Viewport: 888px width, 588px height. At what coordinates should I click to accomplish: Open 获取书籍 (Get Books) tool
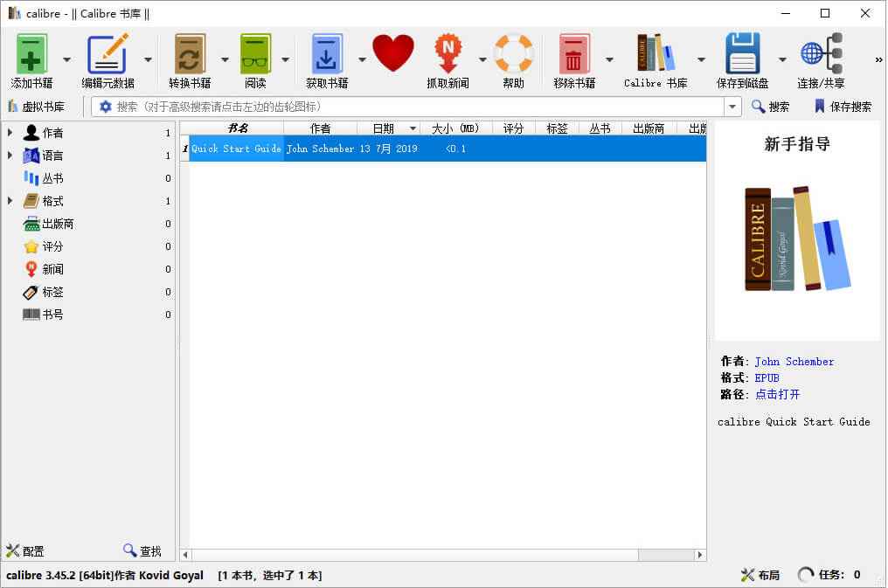point(327,54)
